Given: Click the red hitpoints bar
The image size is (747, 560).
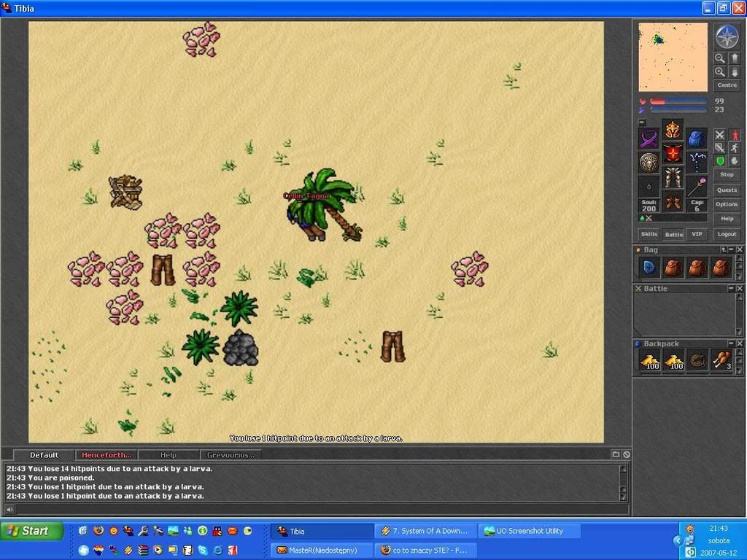Looking at the screenshot, I should pos(678,101).
